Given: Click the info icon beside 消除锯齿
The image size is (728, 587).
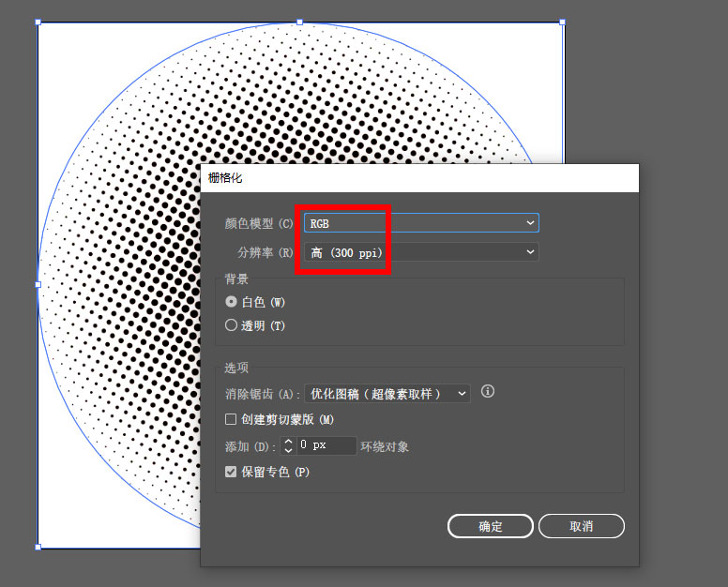Looking at the screenshot, I should coord(487,391).
